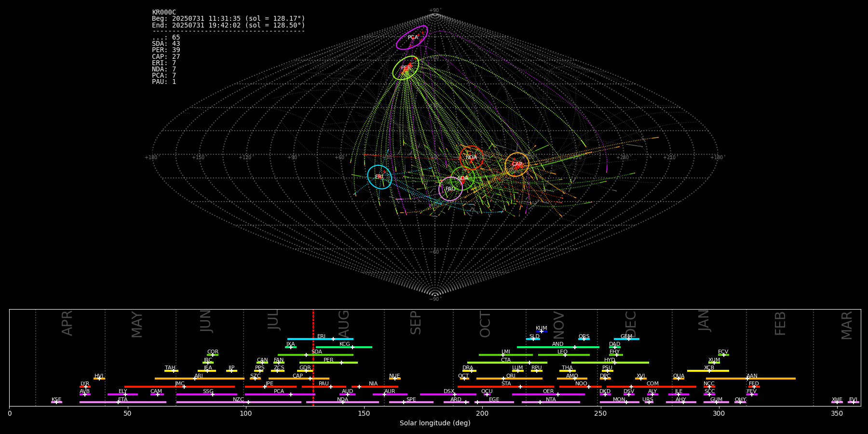Screen dimensions: 868x434
Task: Click the EVI shower label in timeline
Action: 853,400
